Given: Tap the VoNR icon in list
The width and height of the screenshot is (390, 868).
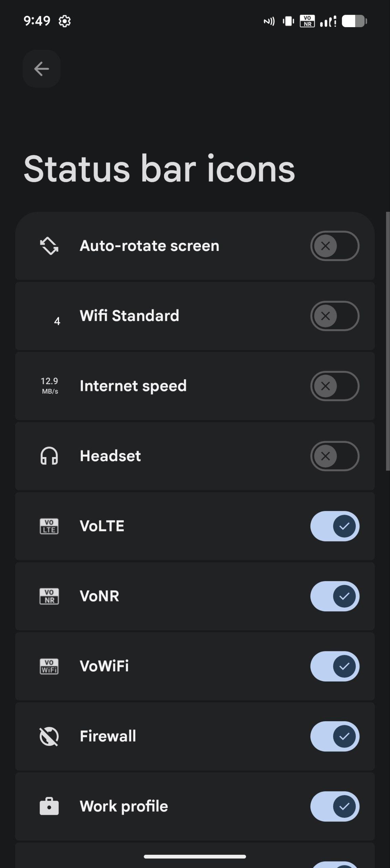Looking at the screenshot, I should (49, 596).
